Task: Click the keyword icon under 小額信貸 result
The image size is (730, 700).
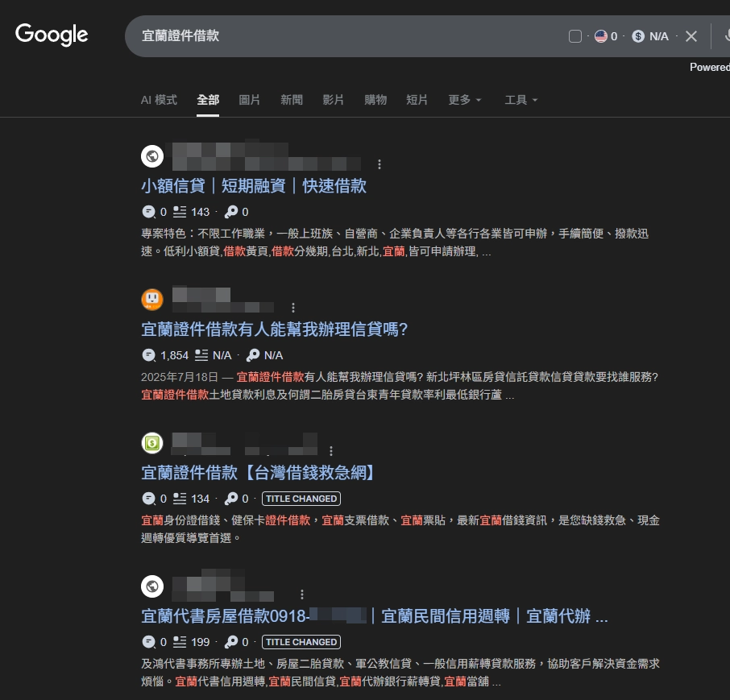Action: 231,212
